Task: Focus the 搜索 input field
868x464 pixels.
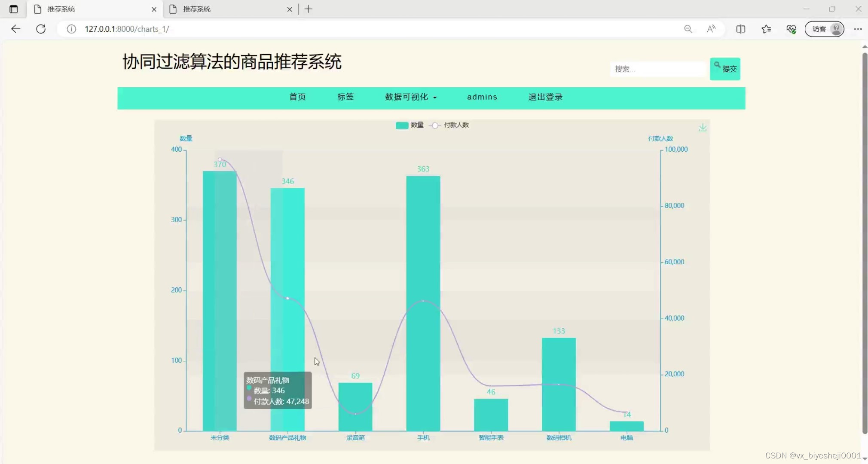Action: (x=657, y=69)
